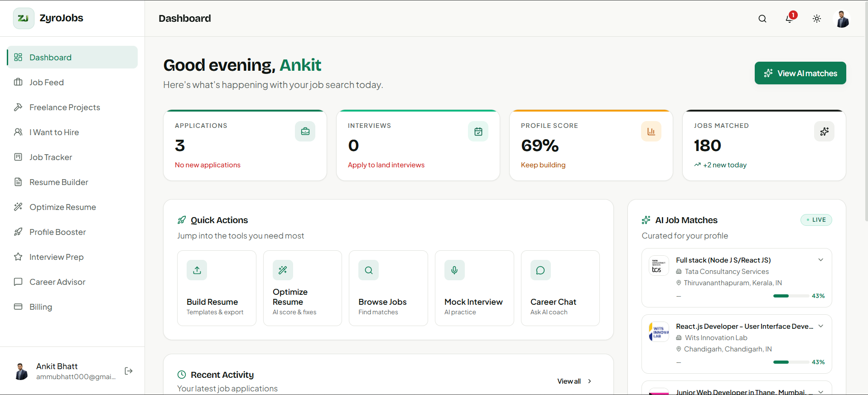The image size is (868, 395).
Task: Click the +2 new today text
Action: pyautogui.click(x=725, y=165)
